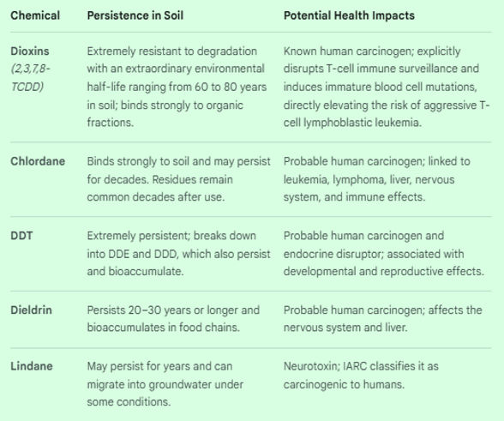Select the Dioxins chemical name
504x421 pixels.
tap(30, 51)
